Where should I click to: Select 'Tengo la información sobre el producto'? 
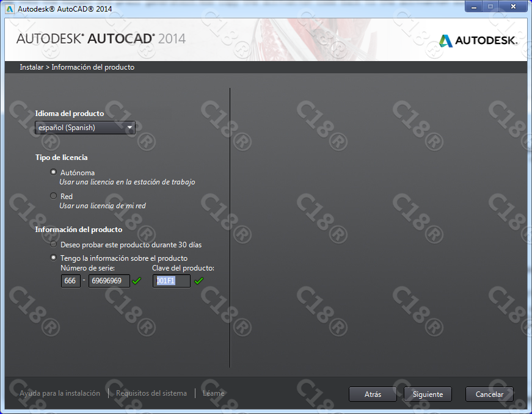point(53,258)
